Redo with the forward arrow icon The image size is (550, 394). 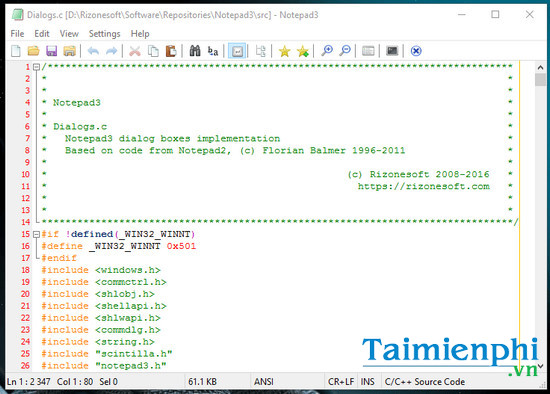112,51
